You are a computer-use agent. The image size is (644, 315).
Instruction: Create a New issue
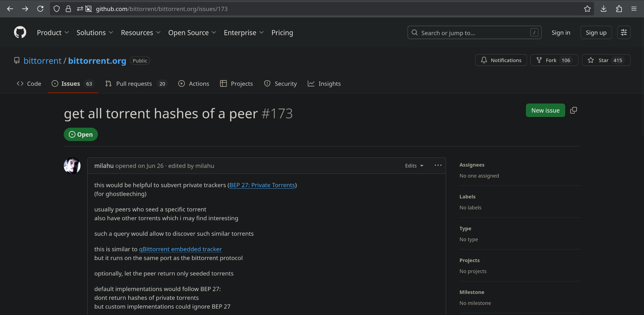click(545, 110)
